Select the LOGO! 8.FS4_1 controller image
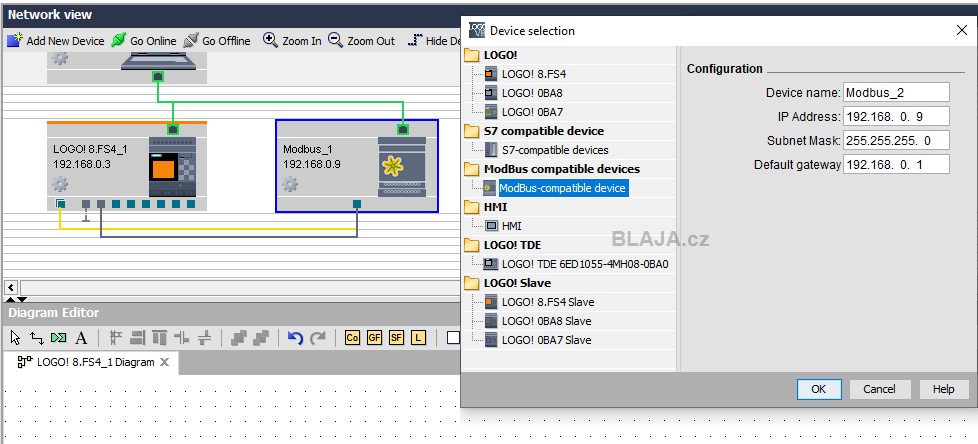The width and height of the screenshot is (978, 444). [x=172, y=166]
